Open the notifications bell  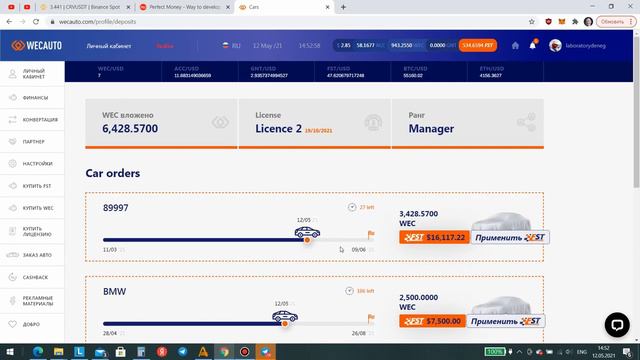533,45
